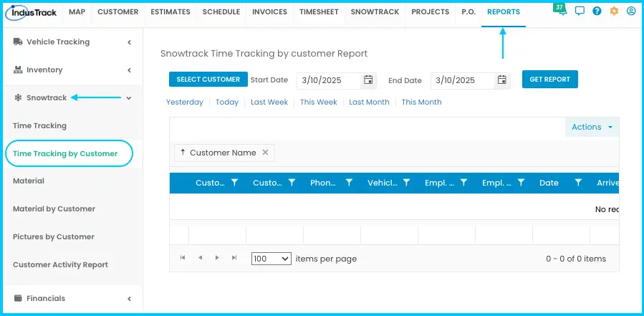644x316 pixels.
Task: Open the INVOICES tab
Action: [x=270, y=12]
